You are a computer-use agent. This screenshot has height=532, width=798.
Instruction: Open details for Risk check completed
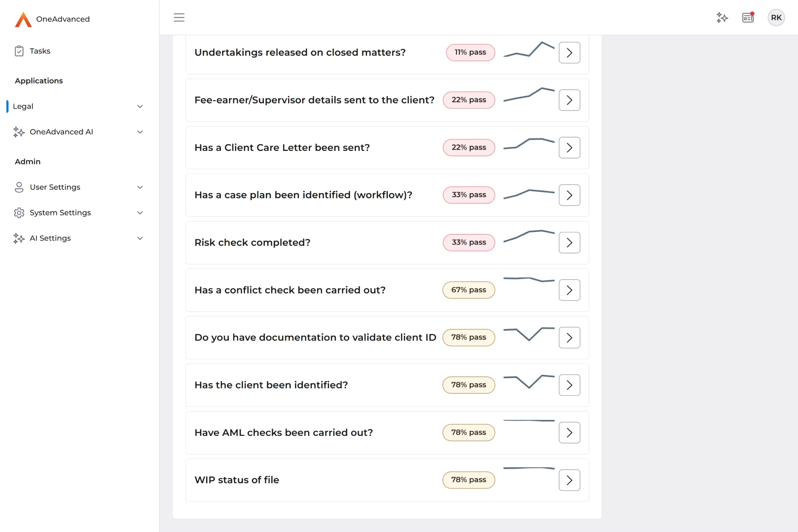[569, 243]
